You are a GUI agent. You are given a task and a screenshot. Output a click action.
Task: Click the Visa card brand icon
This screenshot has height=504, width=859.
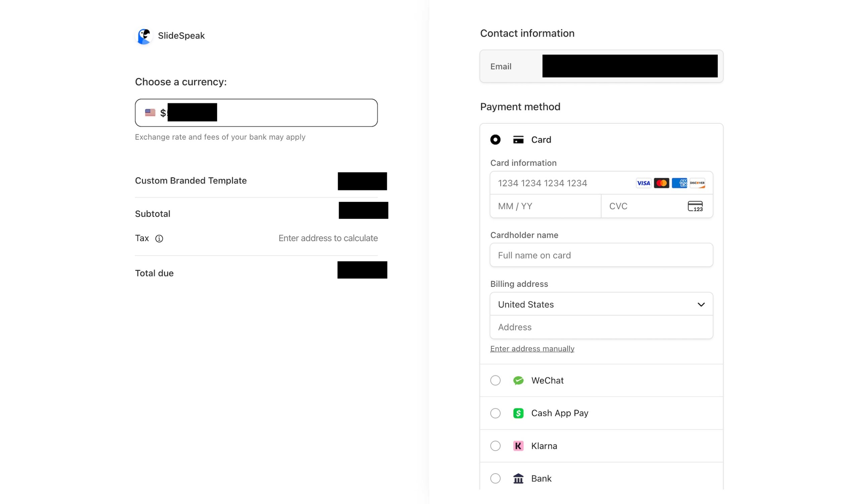pos(644,183)
